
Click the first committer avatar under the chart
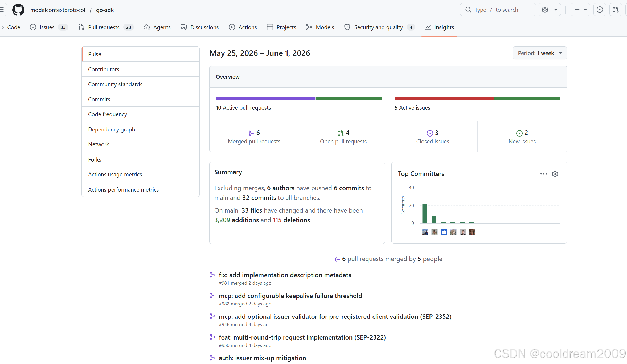[x=425, y=232]
